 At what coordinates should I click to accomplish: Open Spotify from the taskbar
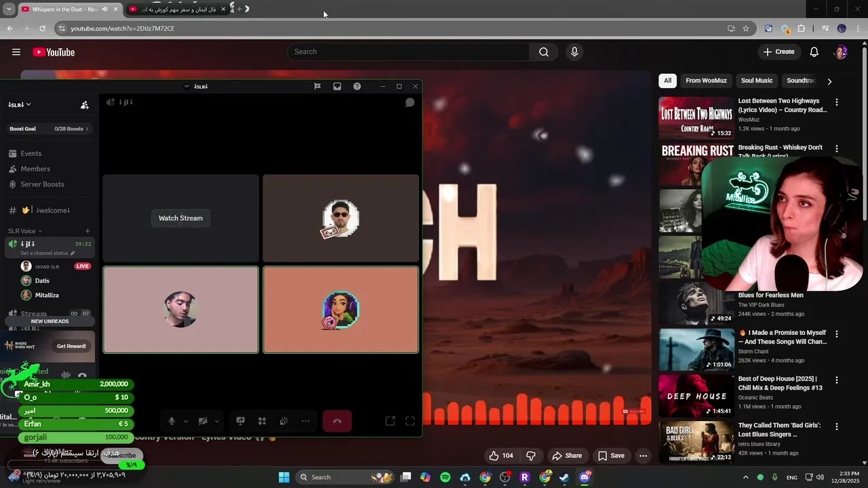point(445,477)
